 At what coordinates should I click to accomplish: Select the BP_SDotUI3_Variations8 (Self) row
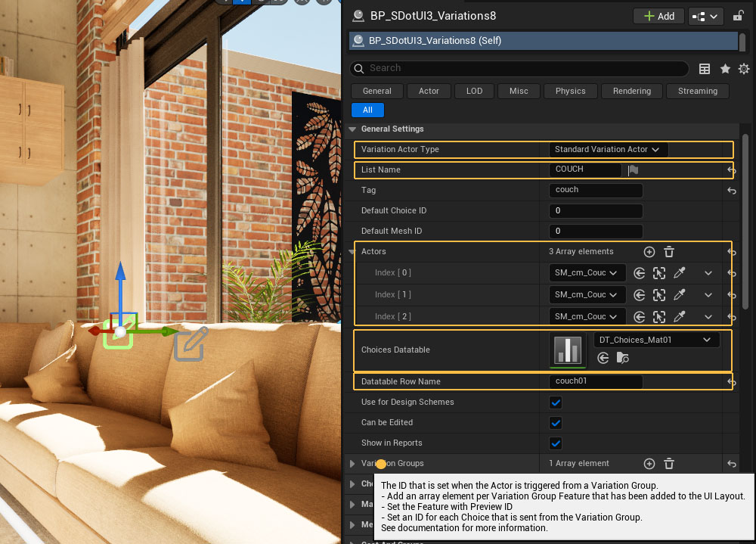pyautogui.click(x=542, y=41)
